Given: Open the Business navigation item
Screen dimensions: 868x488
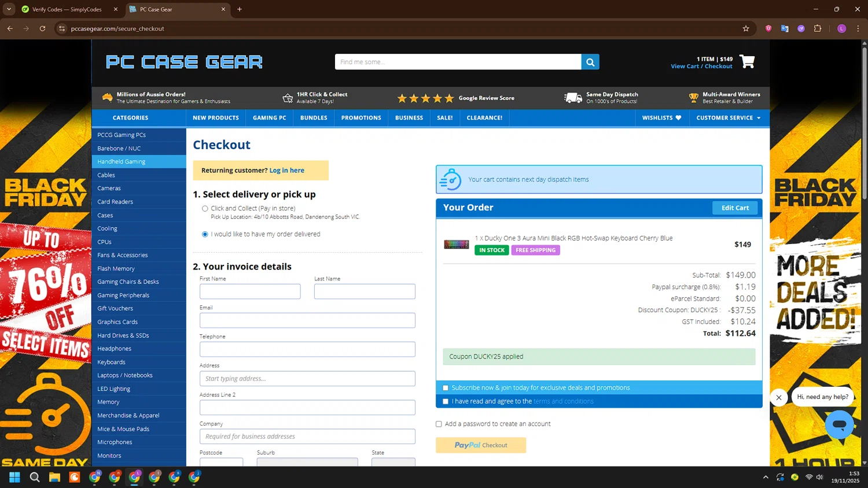Looking at the screenshot, I should coord(409,118).
